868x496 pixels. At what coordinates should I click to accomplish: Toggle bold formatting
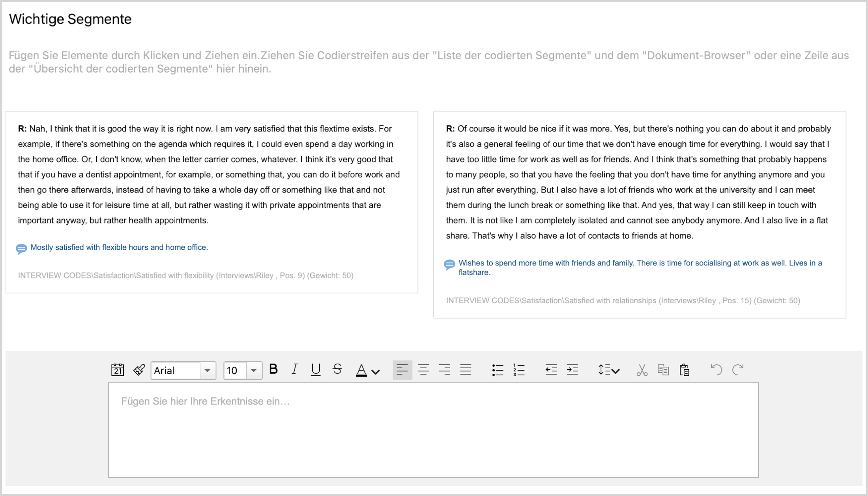(273, 369)
